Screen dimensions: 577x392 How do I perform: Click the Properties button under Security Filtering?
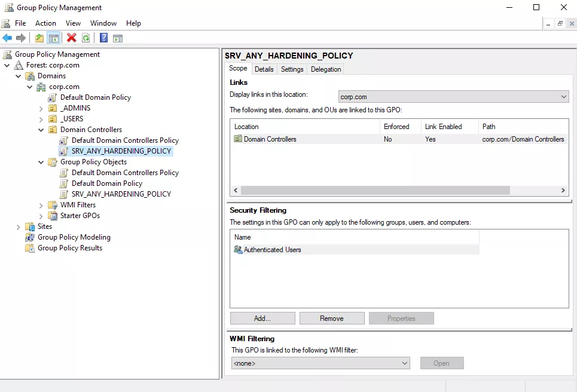pos(401,318)
